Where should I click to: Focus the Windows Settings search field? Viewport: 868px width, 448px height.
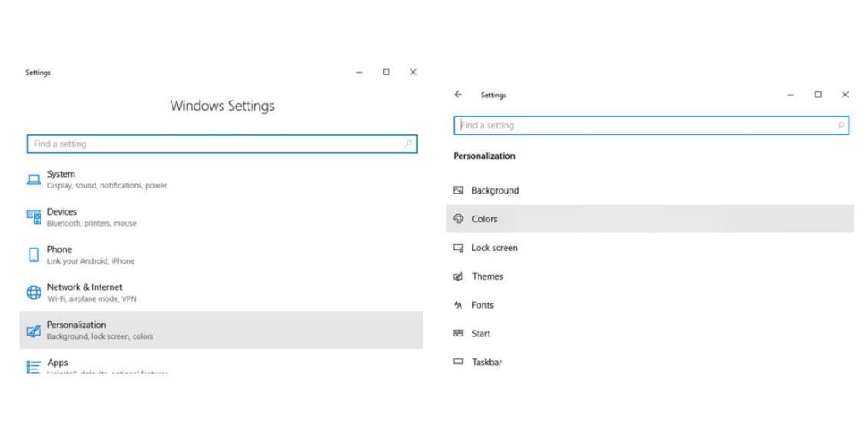211,145
